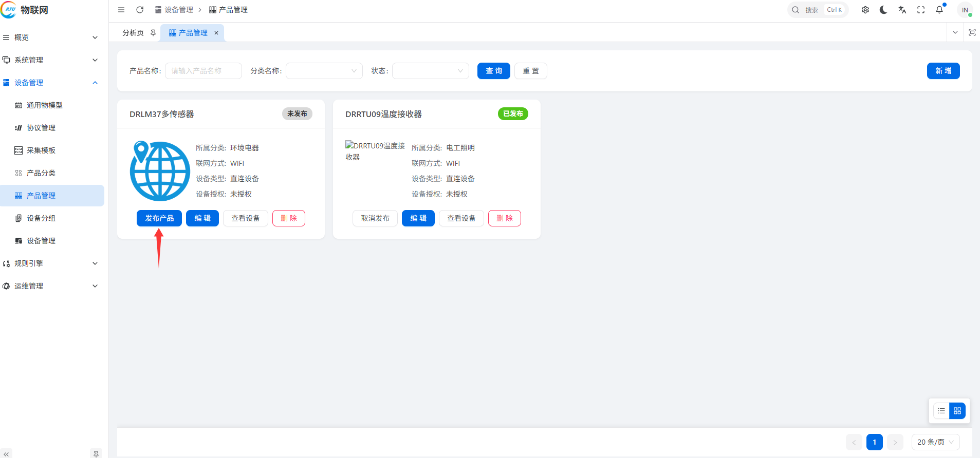Click the broken image of DRRTU09温度接收器
This screenshot has height=458, width=980.
375,151
